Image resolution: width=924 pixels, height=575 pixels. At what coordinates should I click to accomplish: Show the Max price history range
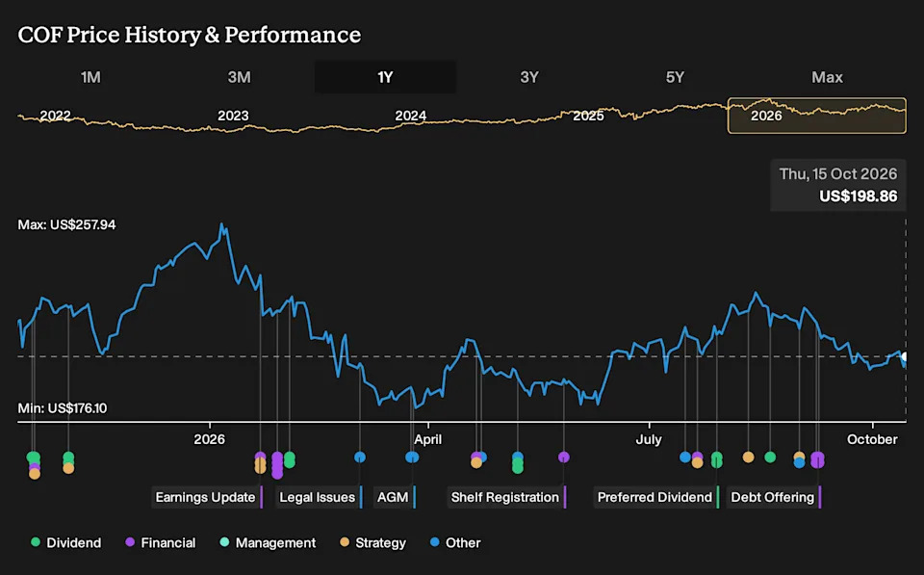[828, 77]
